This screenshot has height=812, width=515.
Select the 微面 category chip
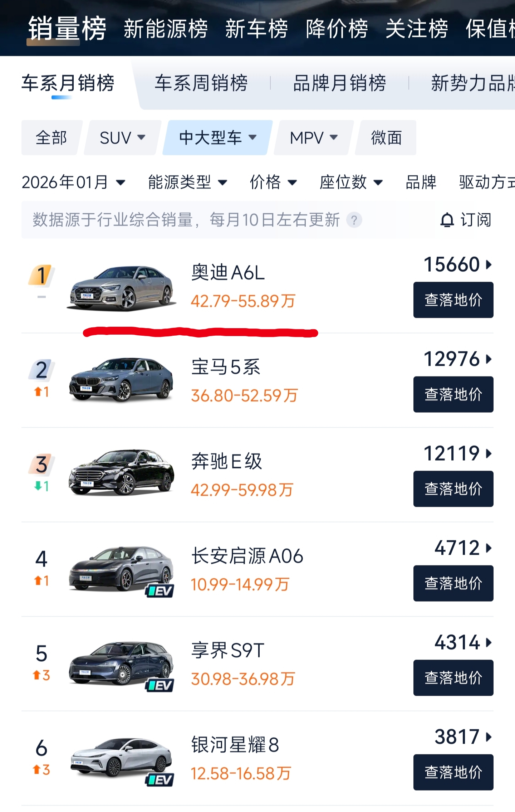(386, 138)
